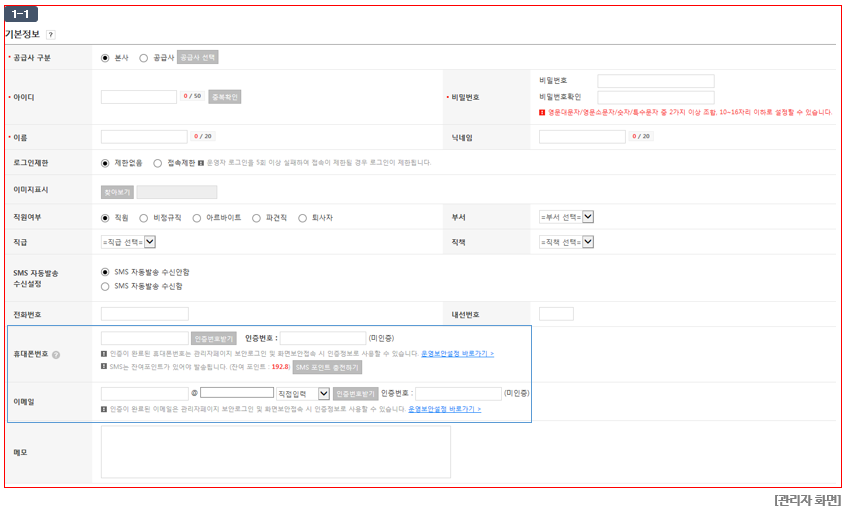This screenshot has width=846, height=510.
Task: Click the red 192.8 remaining points value
Action: click(281, 367)
